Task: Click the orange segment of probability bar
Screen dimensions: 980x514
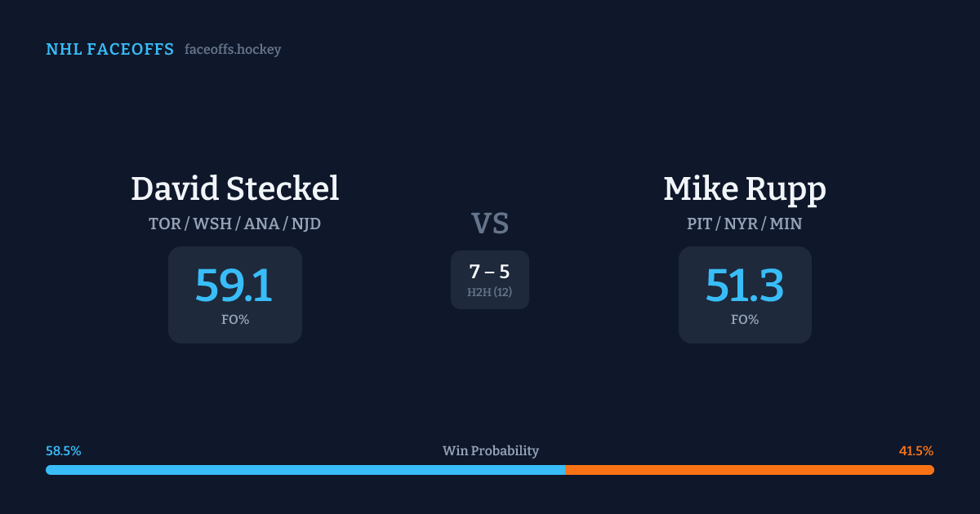Action: [x=749, y=470]
